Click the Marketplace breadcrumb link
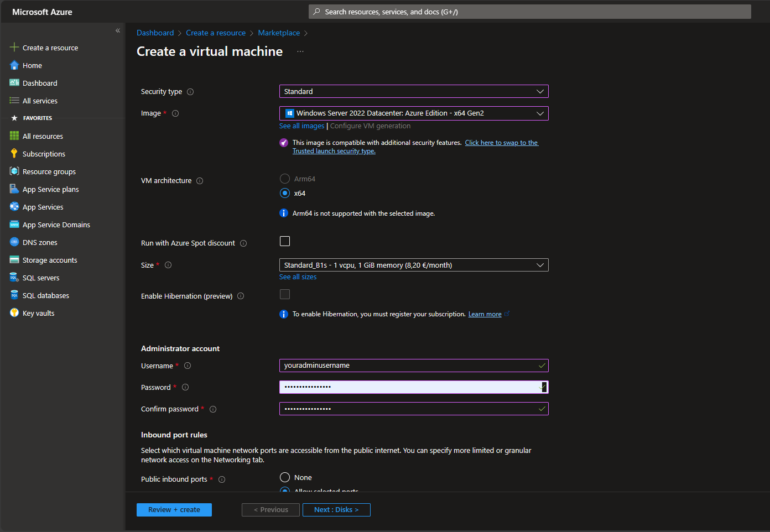Screen dimensions: 770x532 click(x=279, y=33)
